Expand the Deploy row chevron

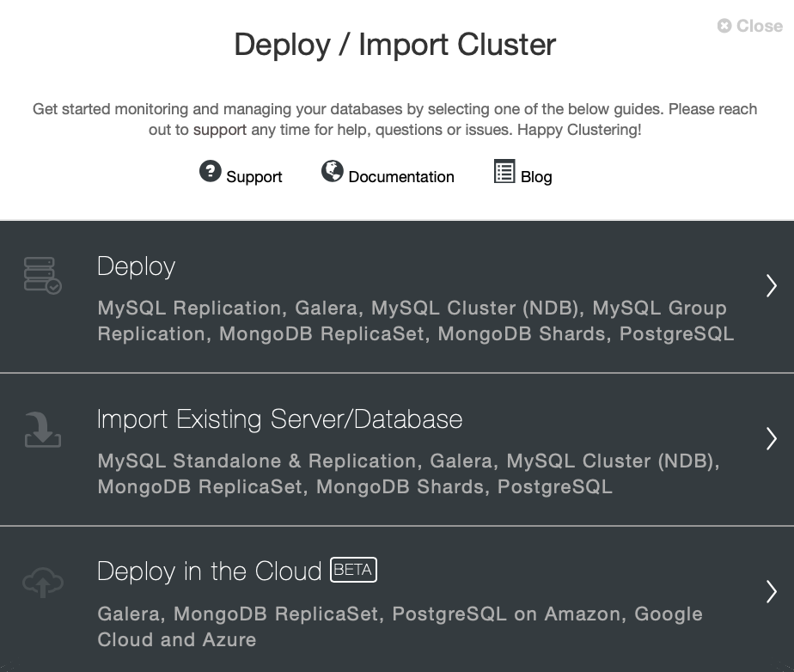pyautogui.click(x=771, y=285)
